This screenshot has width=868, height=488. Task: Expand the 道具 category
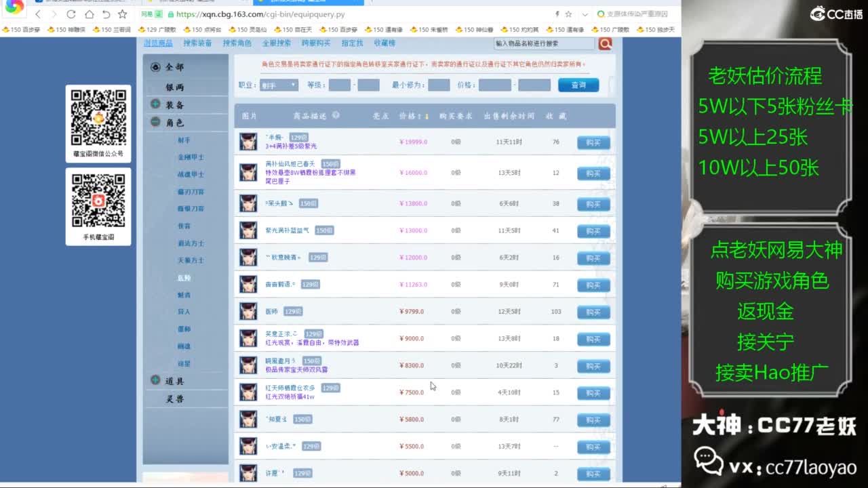(x=155, y=380)
